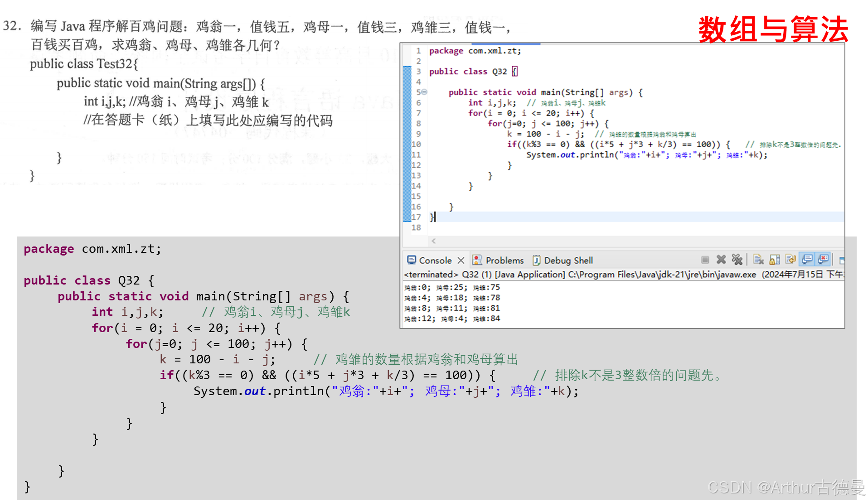Screen dimensions: 868x502
Task: Click line number 18 in the editor gutter
Action: click(x=416, y=227)
